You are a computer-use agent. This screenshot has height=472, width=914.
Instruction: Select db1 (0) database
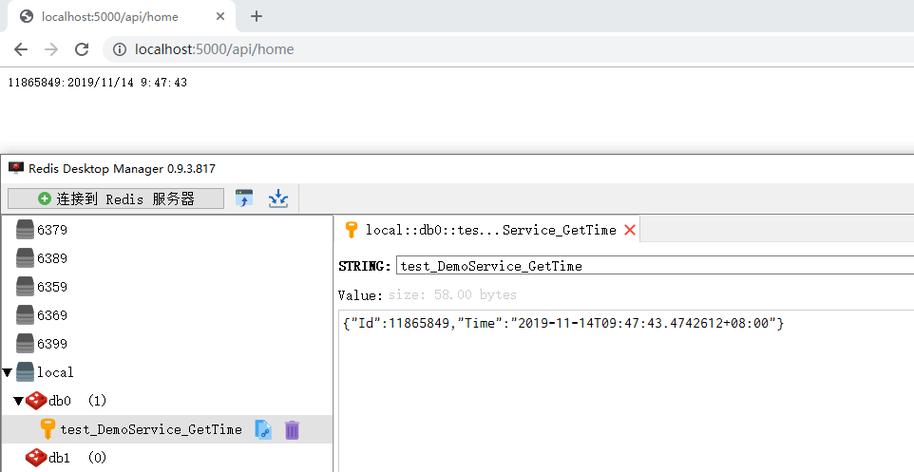(78, 458)
